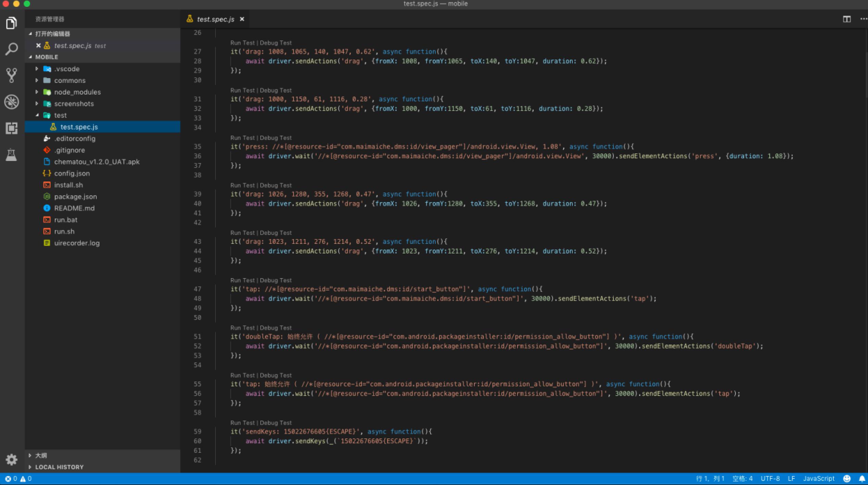Change file encoding UTF-8
The width and height of the screenshot is (868, 485).
tap(770, 478)
